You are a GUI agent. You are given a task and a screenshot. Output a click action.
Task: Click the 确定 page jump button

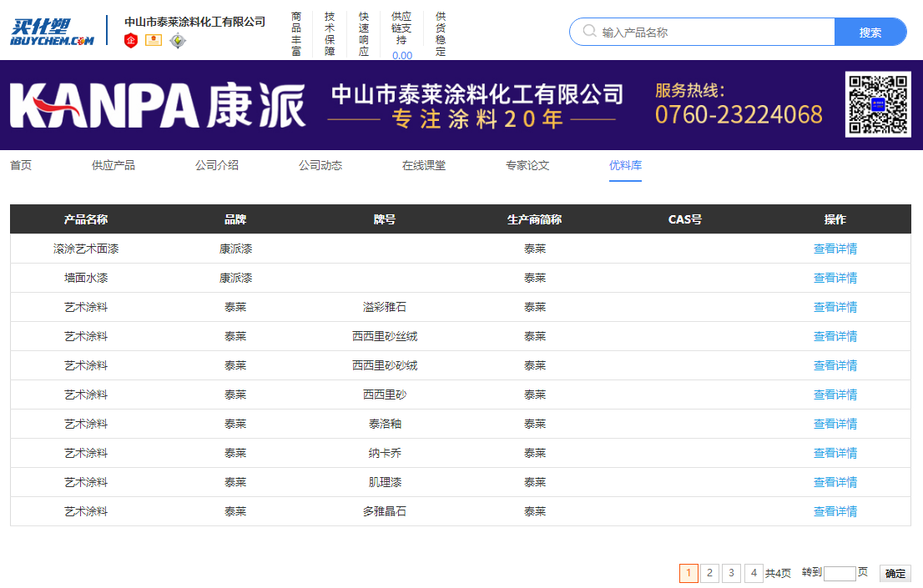[895, 573]
